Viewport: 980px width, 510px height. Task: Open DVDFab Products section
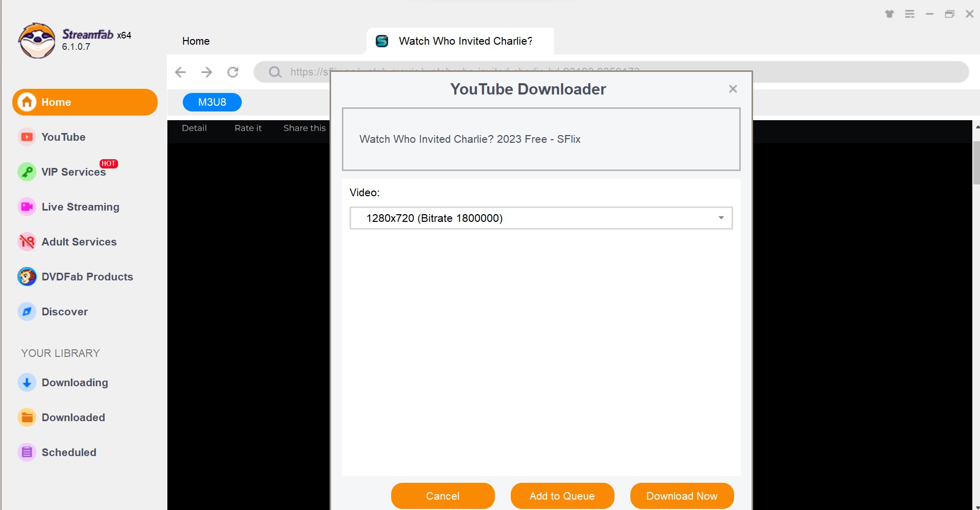(x=87, y=277)
